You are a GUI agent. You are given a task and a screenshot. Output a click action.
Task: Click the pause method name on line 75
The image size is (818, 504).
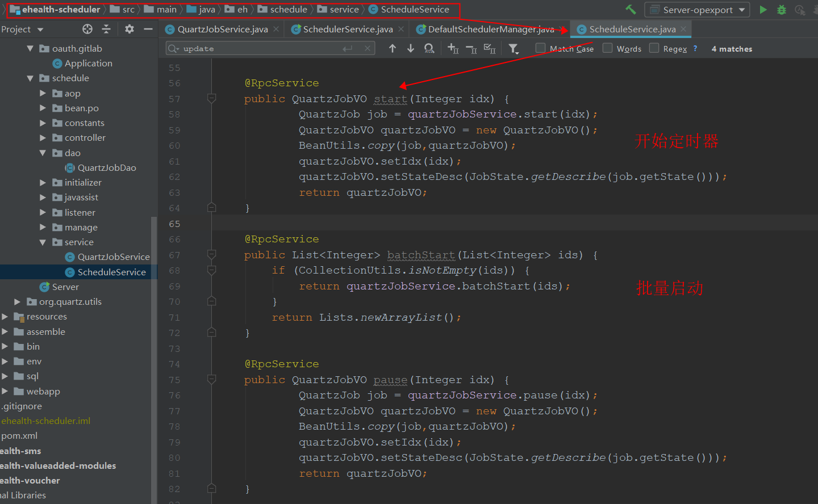[x=390, y=380]
